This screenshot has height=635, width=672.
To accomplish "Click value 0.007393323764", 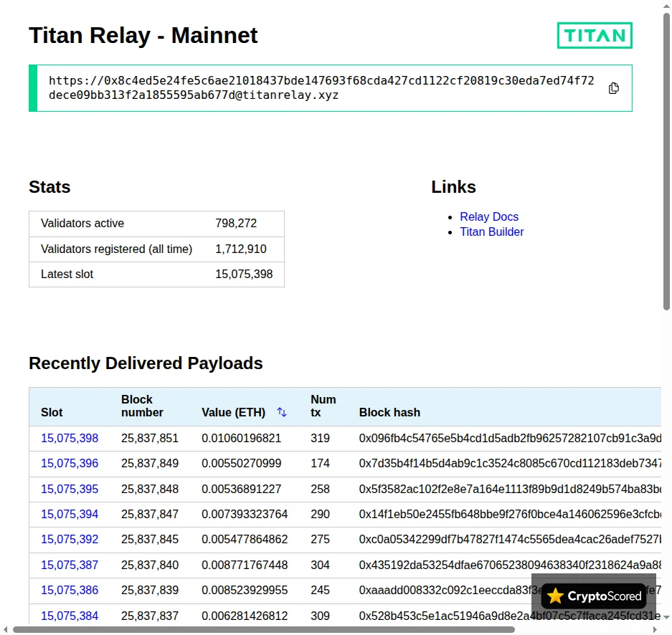I will tap(245, 514).
